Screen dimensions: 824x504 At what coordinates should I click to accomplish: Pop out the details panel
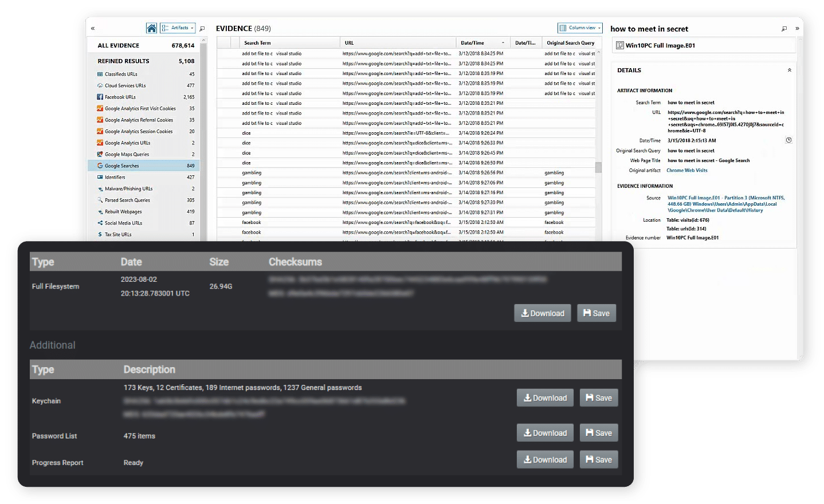pos(784,29)
